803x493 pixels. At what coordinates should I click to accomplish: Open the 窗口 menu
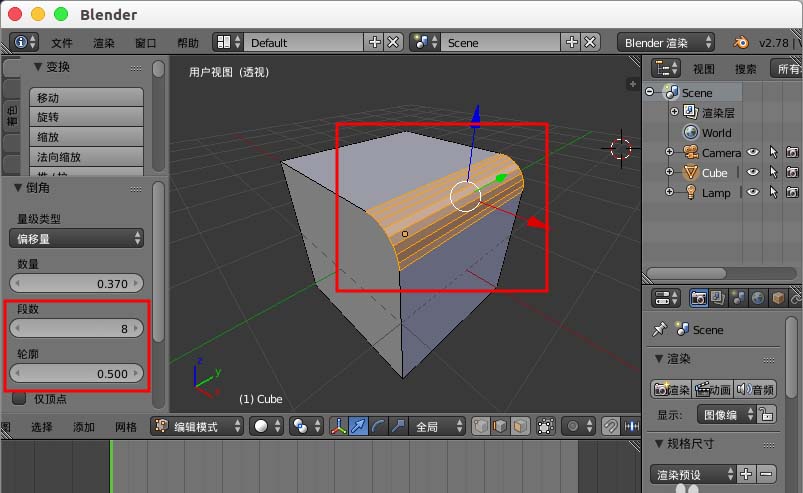[x=145, y=43]
